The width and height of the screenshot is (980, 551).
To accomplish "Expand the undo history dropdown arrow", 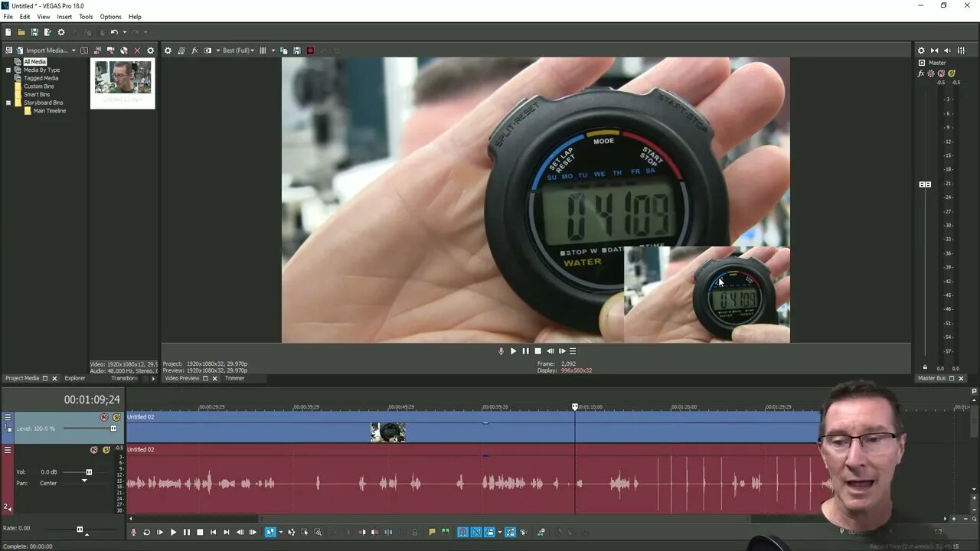I will pos(124,32).
